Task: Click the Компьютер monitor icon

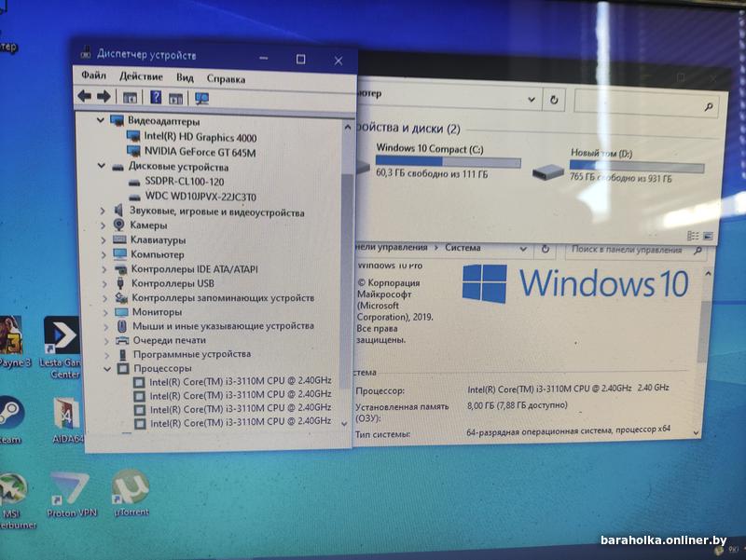Action: (120, 253)
